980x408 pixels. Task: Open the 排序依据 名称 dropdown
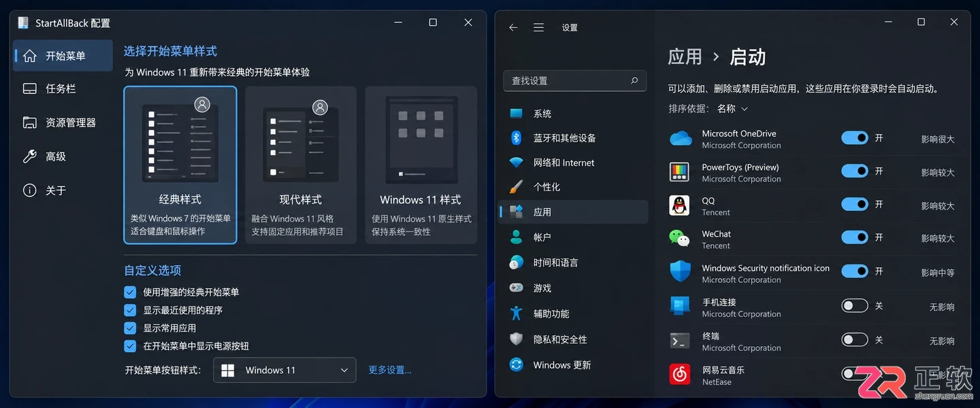733,109
